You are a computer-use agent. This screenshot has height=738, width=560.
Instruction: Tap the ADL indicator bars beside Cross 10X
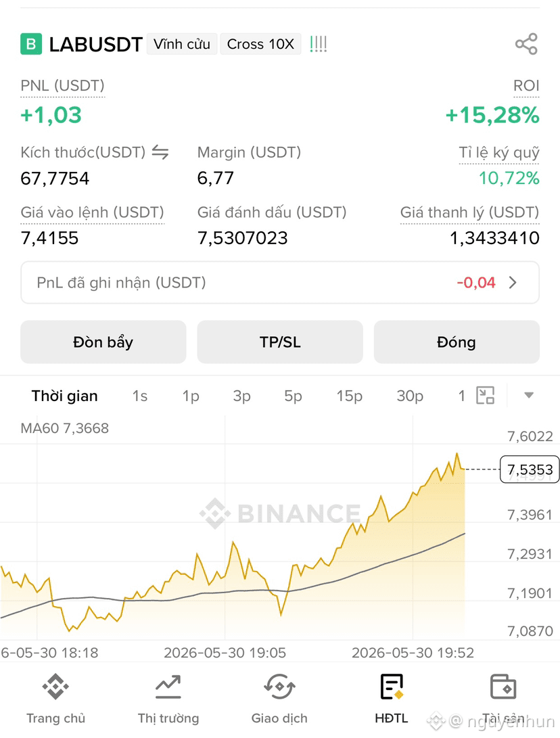pyautogui.click(x=318, y=44)
